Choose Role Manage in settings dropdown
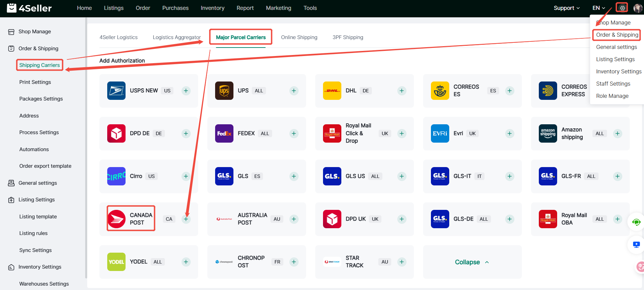The width and height of the screenshot is (644, 290). pyautogui.click(x=612, y=96)
